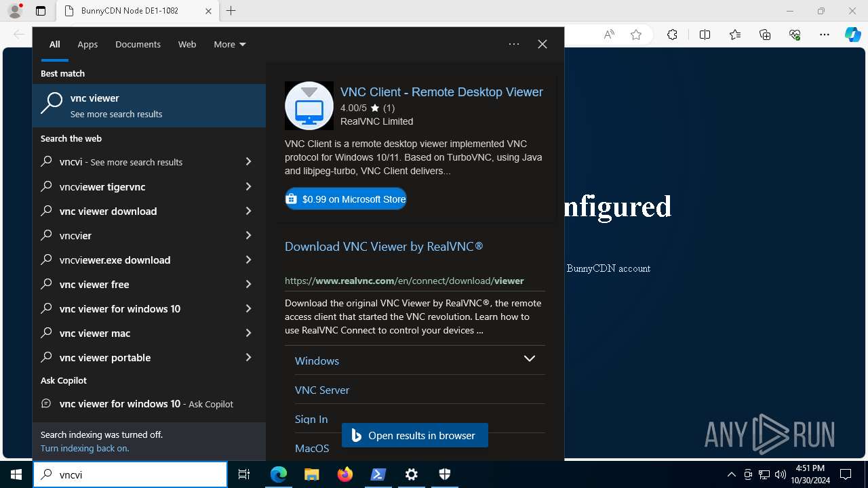Choose vnc viewer for windows 10 Ask Copilot

(x=149, y=403)
